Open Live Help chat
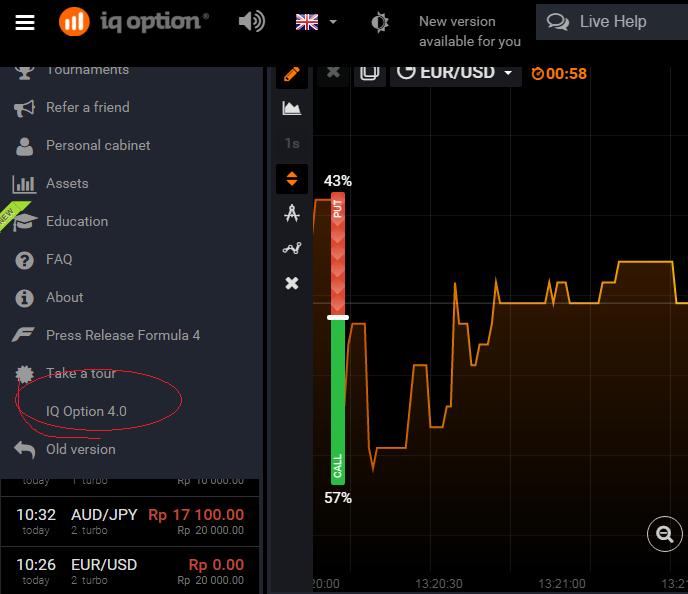The width and height of the screenshot is (688, 594). (612, 21)
